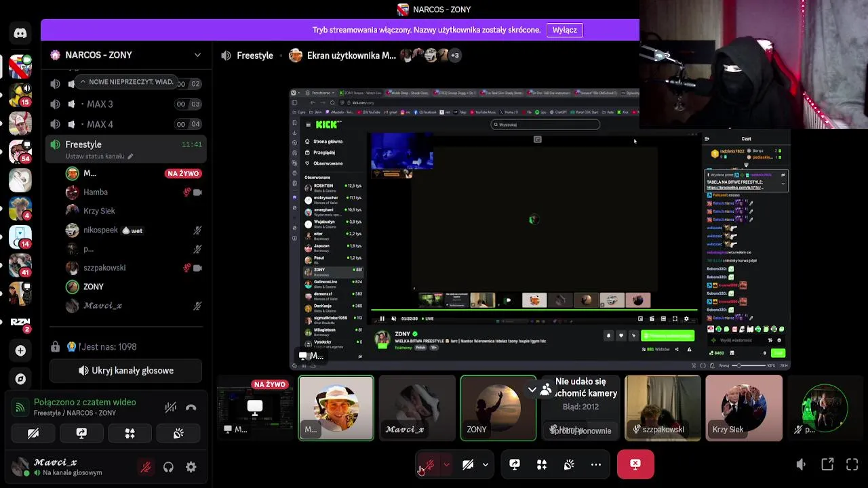This screenshot has height=488, width=868.
Task: Join the MAX 4 voice channel
Action: tap(127, 124)
